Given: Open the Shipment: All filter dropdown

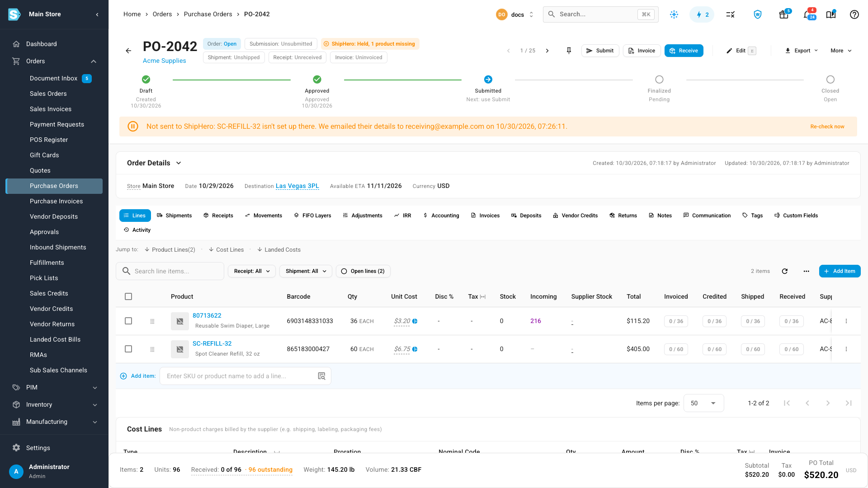Looking at the screenshot, I should (306, 271).
